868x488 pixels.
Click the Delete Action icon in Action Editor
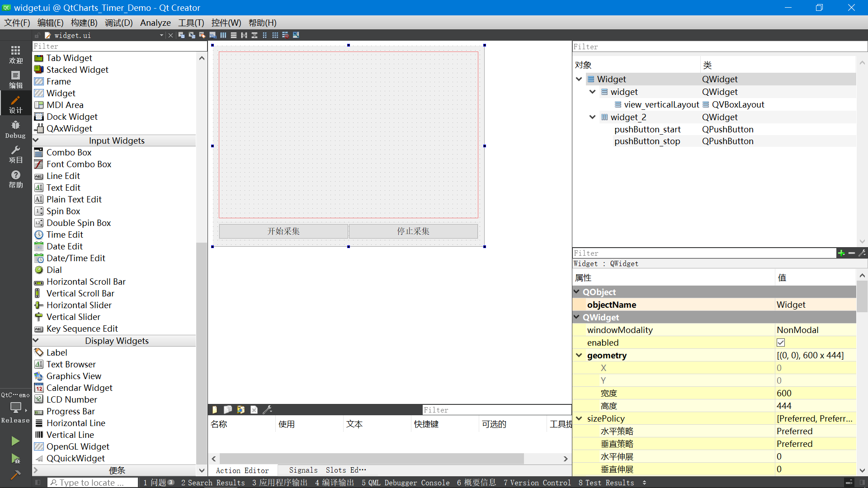(254, 410)
